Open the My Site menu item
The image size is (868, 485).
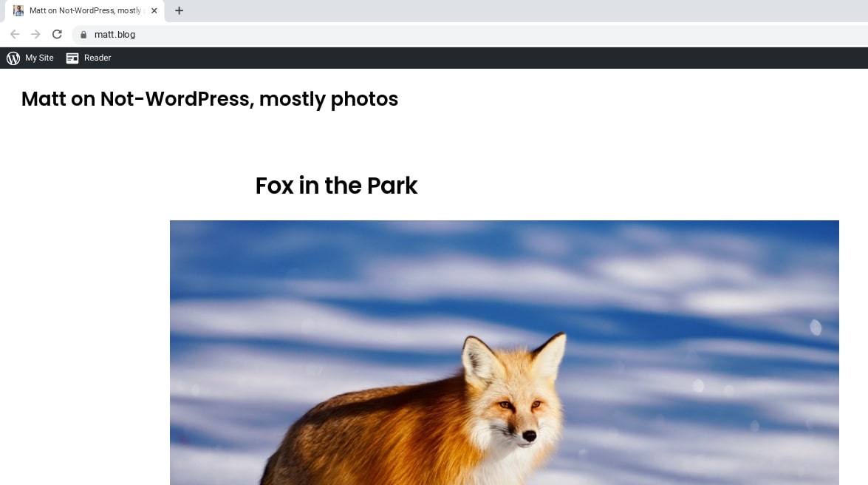pos(39,58)
